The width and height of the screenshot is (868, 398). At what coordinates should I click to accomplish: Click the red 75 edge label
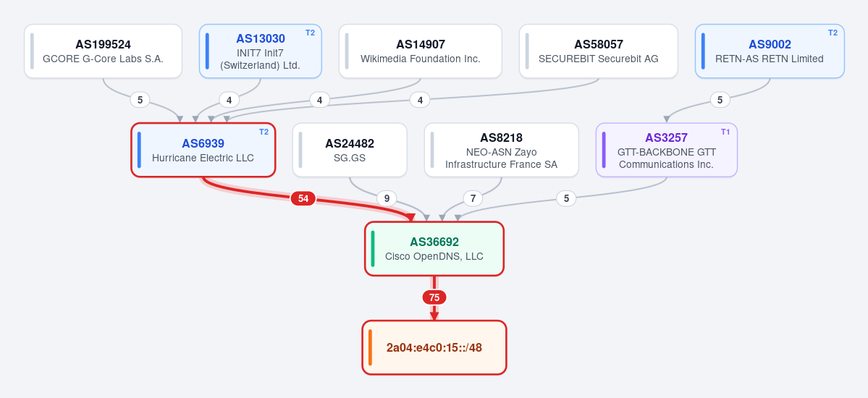(434, 297)
